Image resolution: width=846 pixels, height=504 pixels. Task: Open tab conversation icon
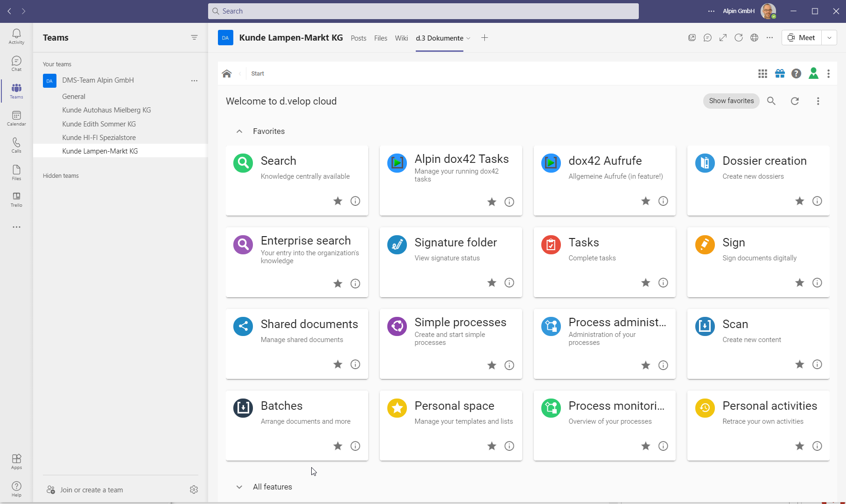(x=707, y=38)
